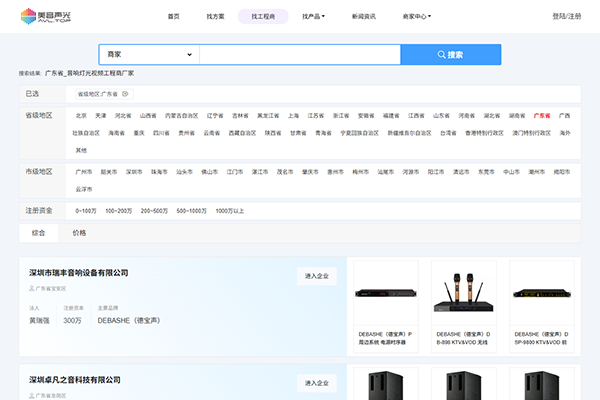
Task: Click the 奥普声光 AVL.TOP logo
Action: pyautogui.click(x=46, y=16)
